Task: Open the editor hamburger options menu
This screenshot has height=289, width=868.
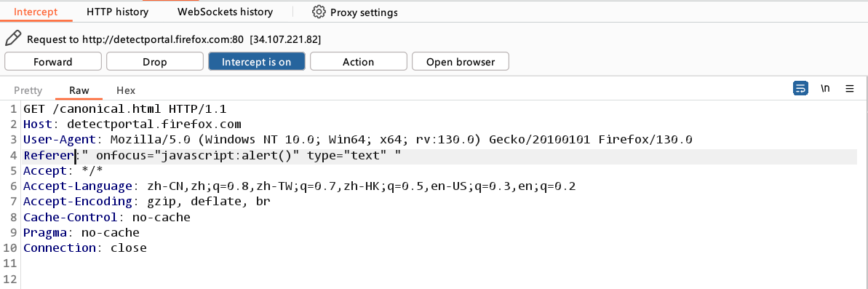Action: (850, 89)
